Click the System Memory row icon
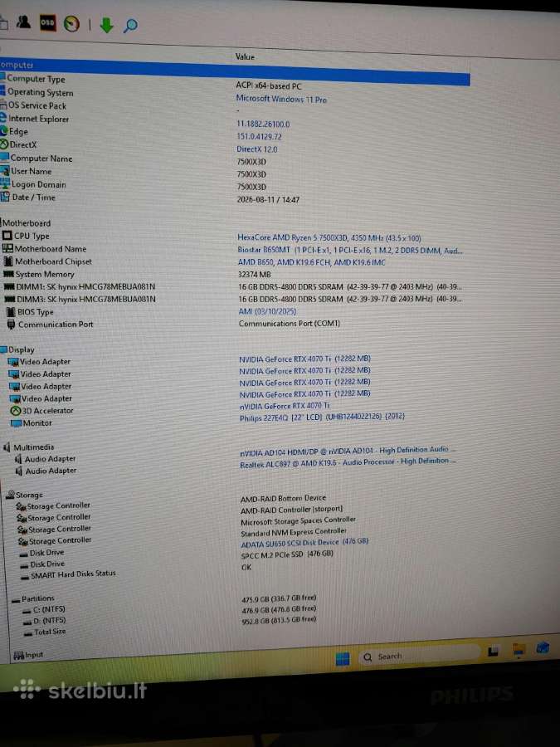The image size is (560, 747). tap(8, 274)
